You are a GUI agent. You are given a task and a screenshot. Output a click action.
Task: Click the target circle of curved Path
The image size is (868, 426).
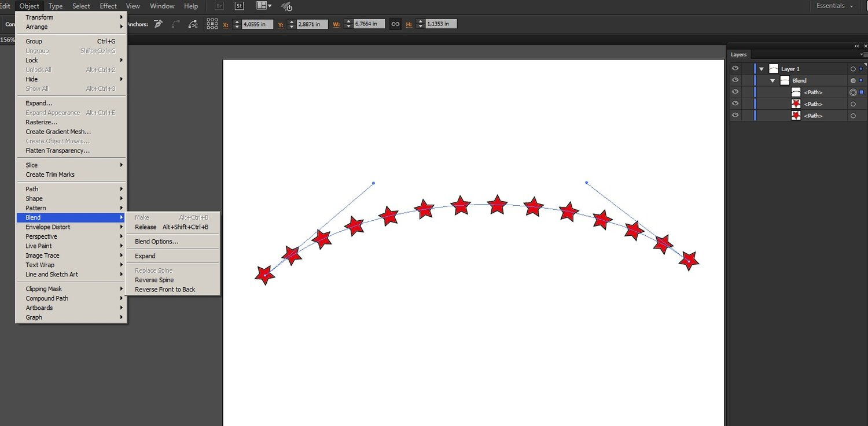point(853,92)
